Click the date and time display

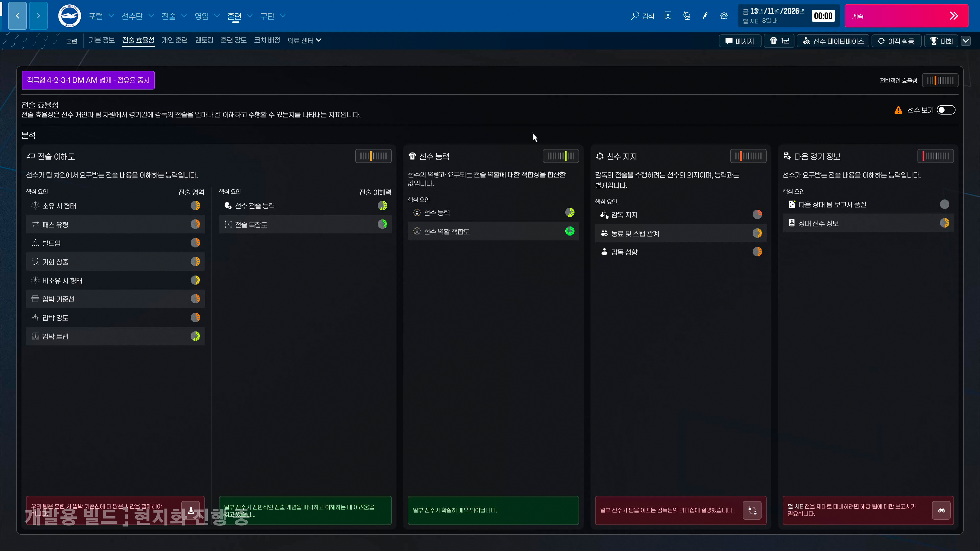pyautogui.click(x=789, y=16)
